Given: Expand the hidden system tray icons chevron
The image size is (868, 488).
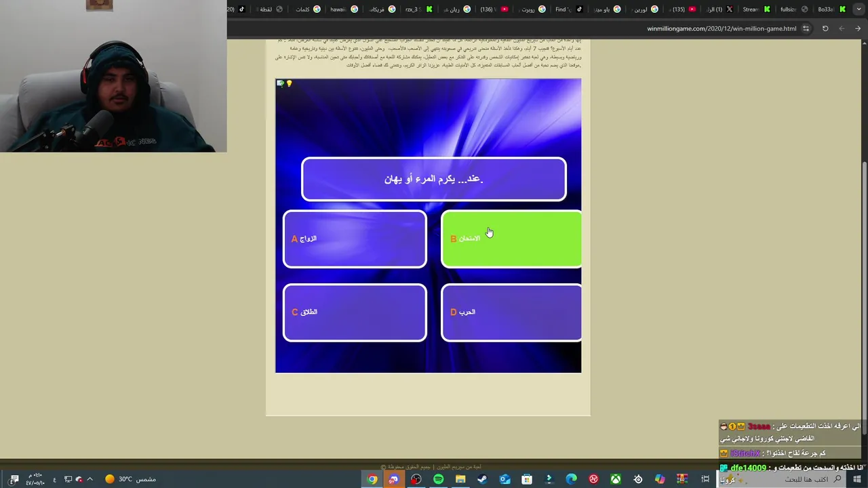Looking at the screenshot, I should tap(90, 479).
